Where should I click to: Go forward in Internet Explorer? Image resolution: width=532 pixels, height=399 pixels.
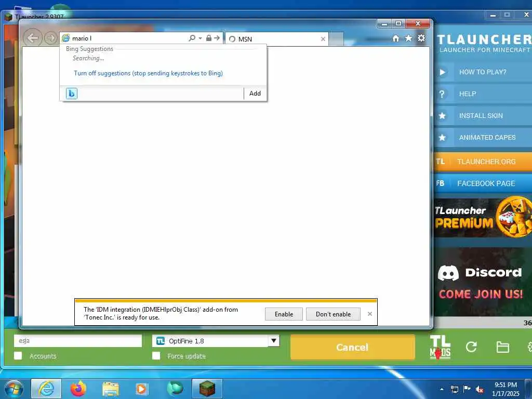50,38
